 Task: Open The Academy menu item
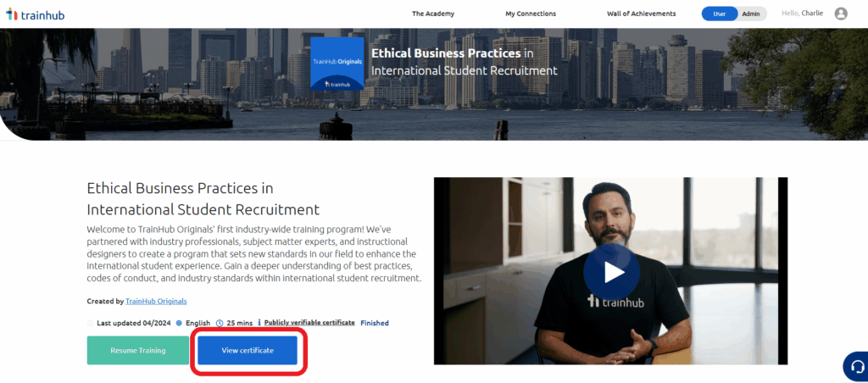(x=433, y=14)
